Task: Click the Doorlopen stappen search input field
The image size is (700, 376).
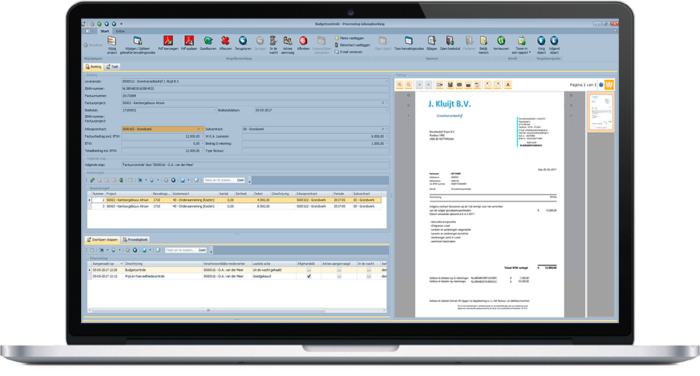Action: click(181, 251)
